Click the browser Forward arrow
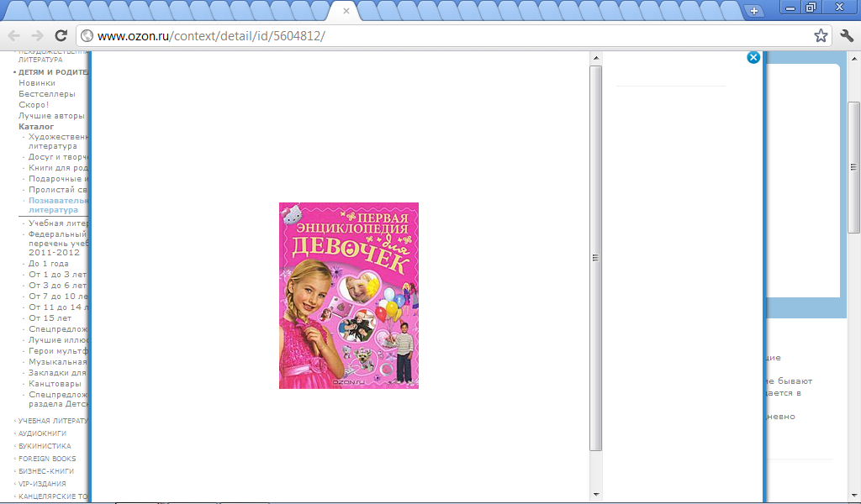This screenshot has width=861, height=504. 37,36
